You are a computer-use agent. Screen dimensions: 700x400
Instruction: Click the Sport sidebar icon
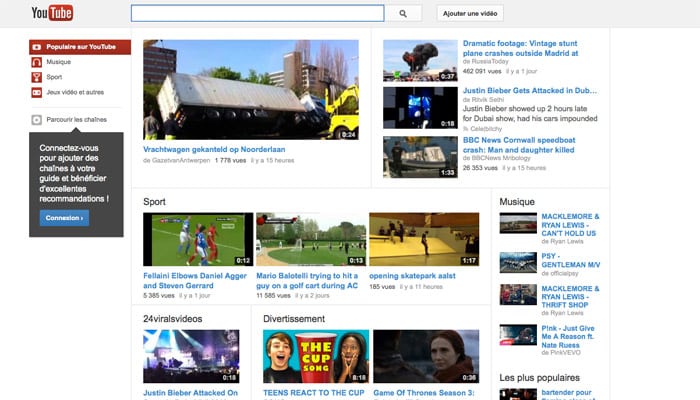click(x=36, y=77)
